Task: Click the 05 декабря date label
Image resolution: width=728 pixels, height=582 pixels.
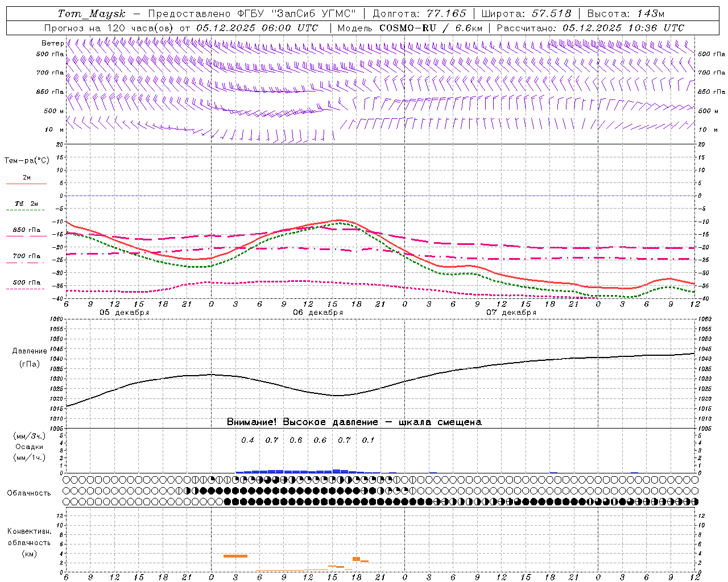Action: (x=125, y=313)
